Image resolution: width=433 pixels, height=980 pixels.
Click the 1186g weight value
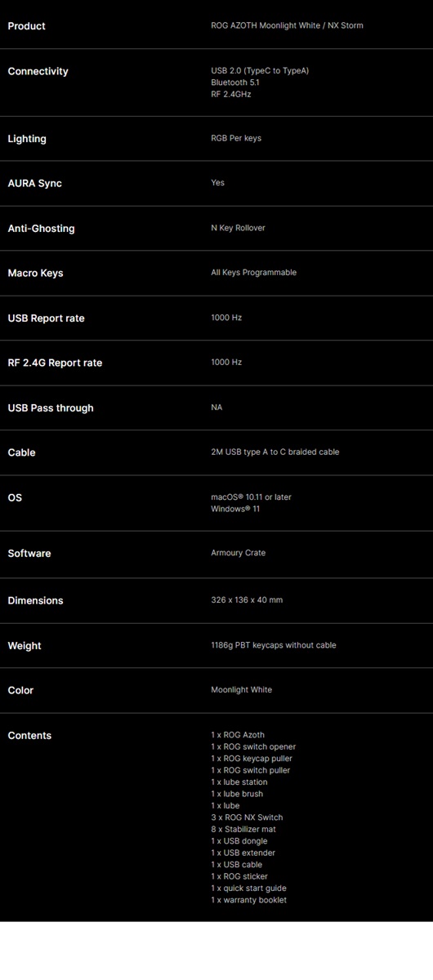coord(274,645)
